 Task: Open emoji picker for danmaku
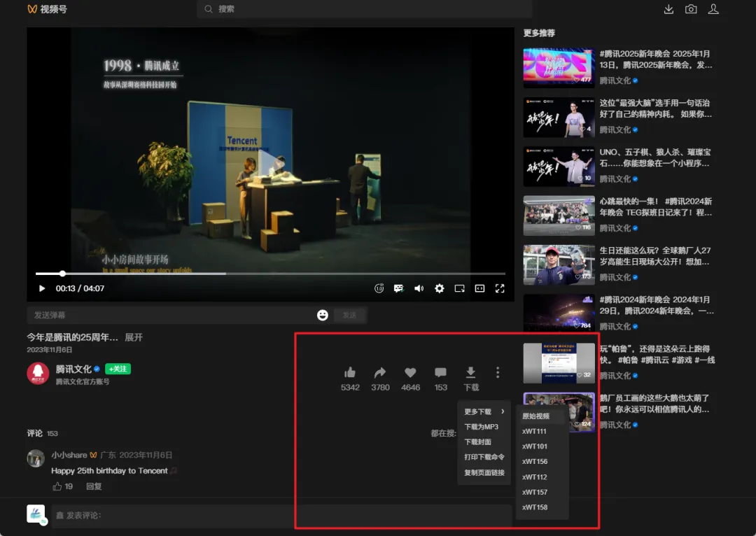click(323, 315)
